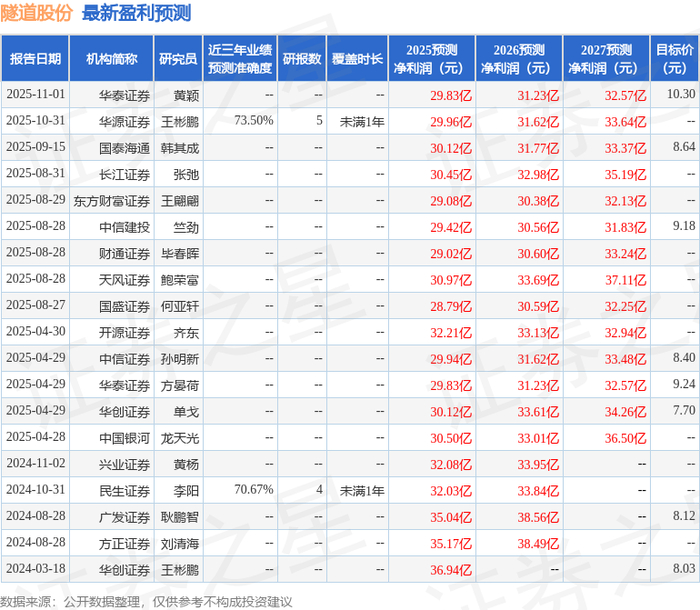The height and width of the screenshot is (610, 700).
Task: Select the 东方财富证券 institution cell
Action: pos(112,201)
